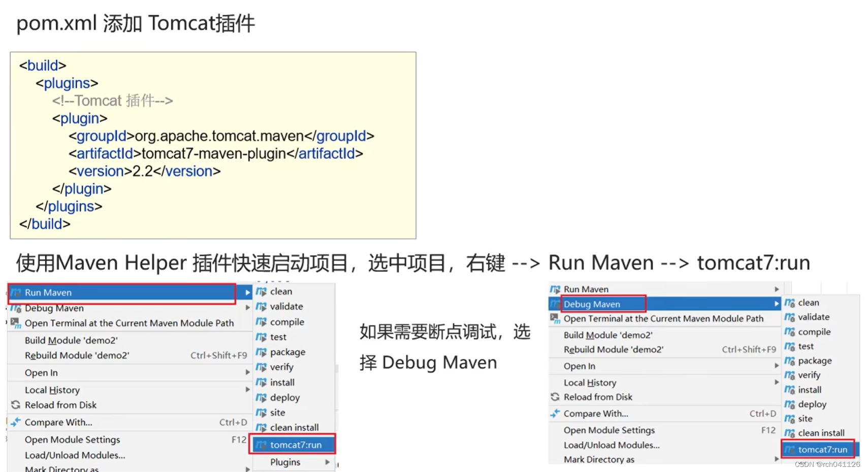Viewport: 868px width, 472px height.
Task: Click Maven icon beside validate in left submenu
Action: (x=261, y=307)
